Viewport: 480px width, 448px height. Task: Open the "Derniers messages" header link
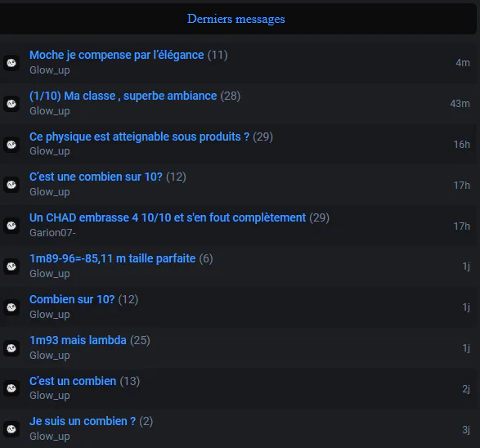click(x=236, y=19)
